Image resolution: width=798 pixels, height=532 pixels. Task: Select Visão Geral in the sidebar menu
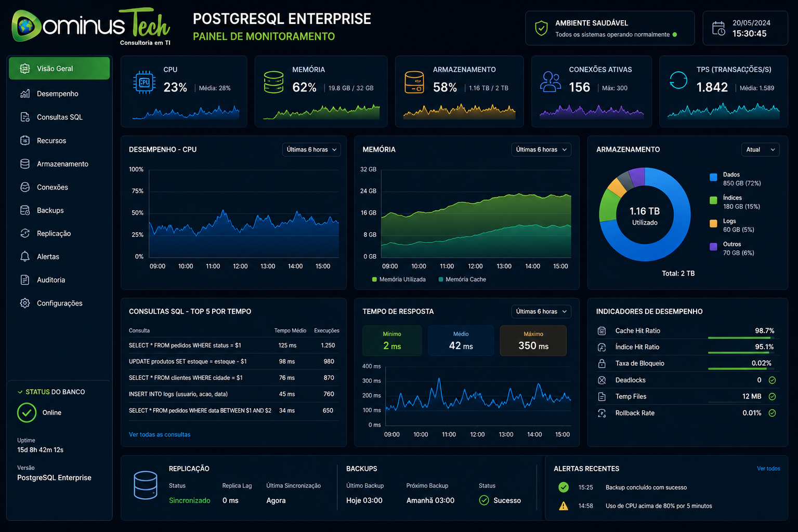59,69
